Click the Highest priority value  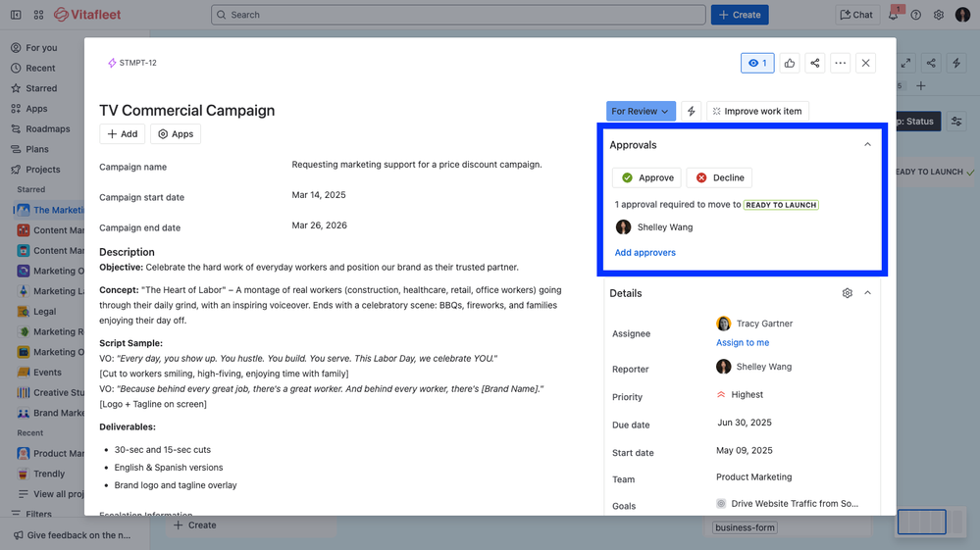pos(747,394)
